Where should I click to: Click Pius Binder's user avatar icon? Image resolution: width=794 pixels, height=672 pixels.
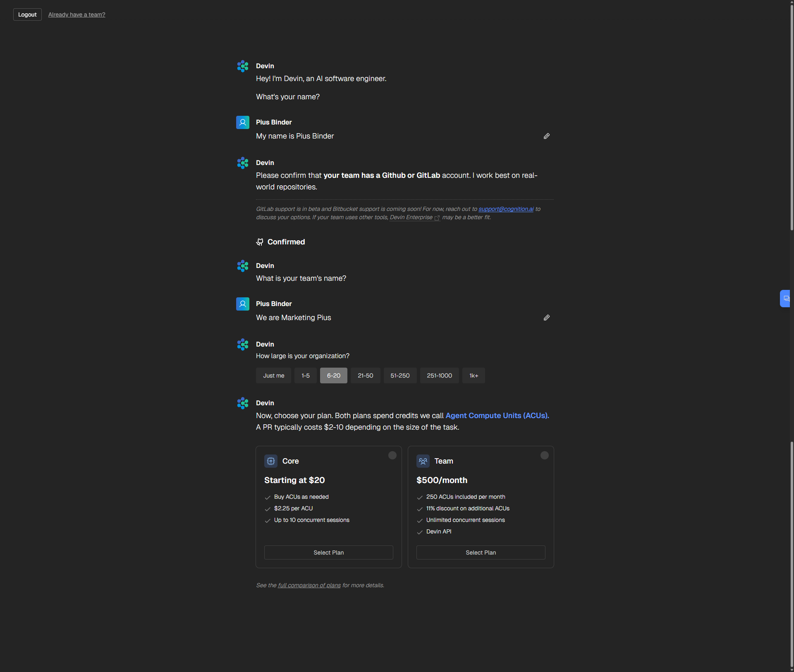243,122
